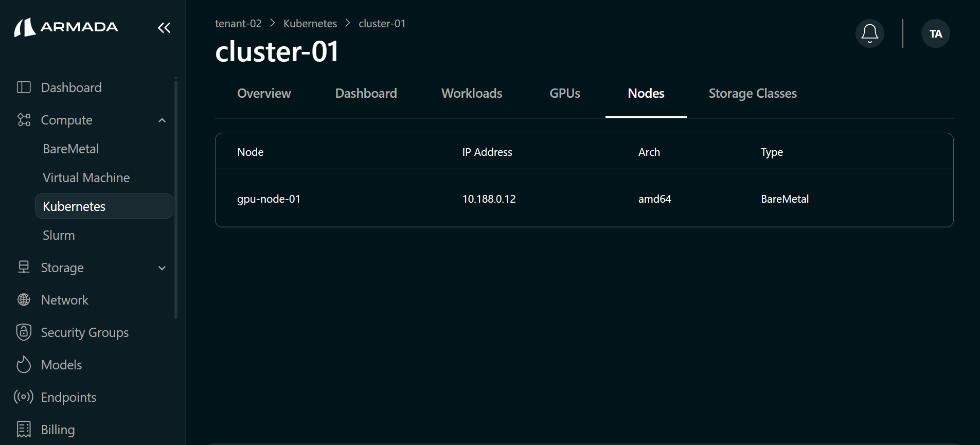
Task: Click the Models flame icon
Action: coord(24,364)
